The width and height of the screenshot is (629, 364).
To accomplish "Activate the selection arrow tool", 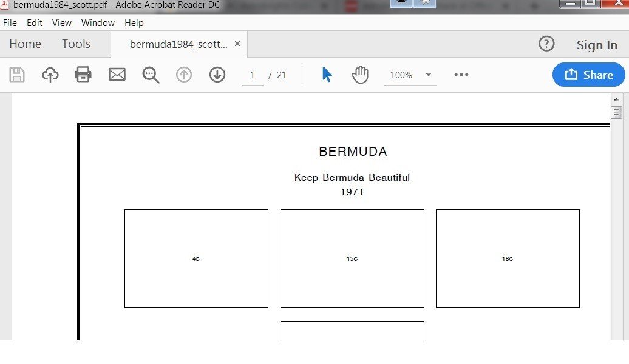I will tap(327, 75).
